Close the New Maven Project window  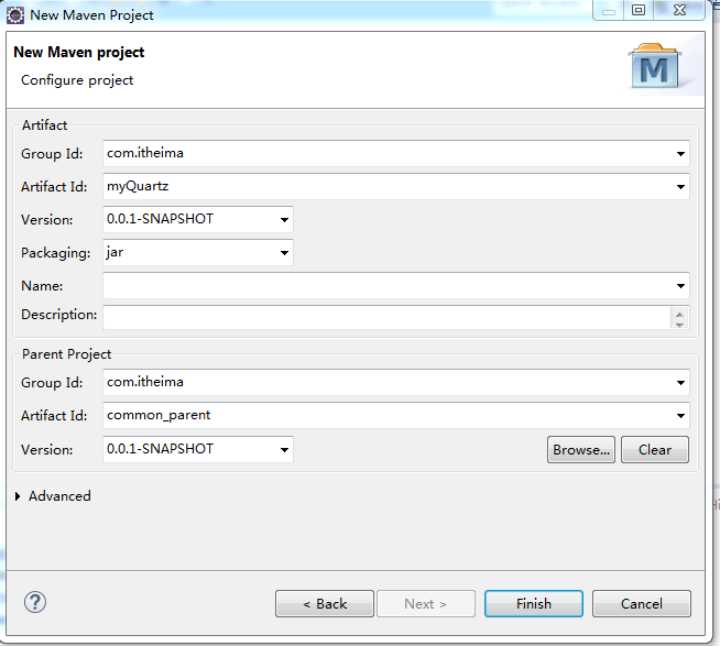(680, 10)
